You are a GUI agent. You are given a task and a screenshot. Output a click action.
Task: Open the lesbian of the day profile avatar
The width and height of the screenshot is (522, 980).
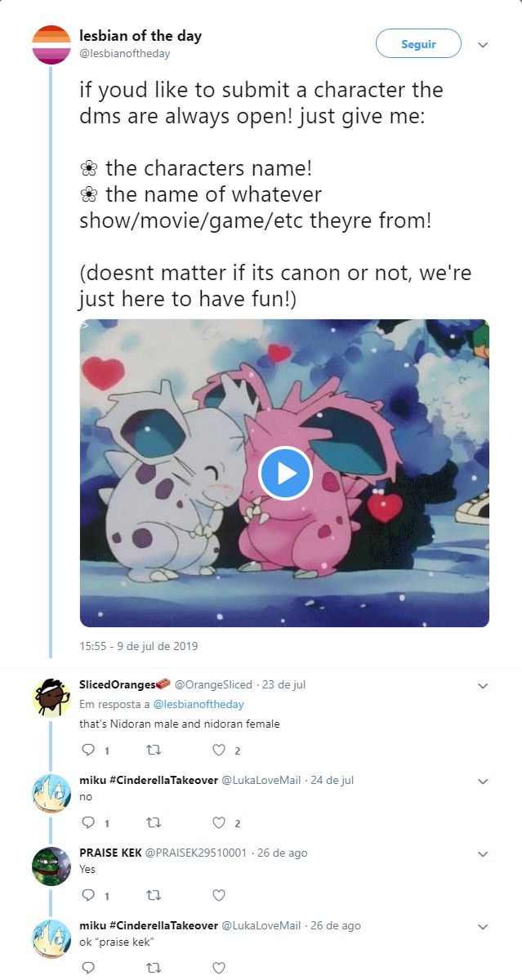coord(51,45)
